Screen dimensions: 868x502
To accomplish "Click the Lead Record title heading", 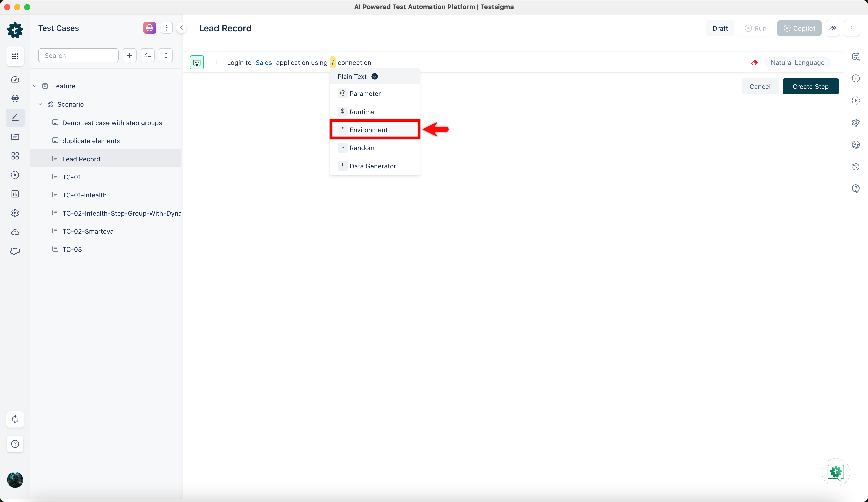I will (x=225, y=28).
